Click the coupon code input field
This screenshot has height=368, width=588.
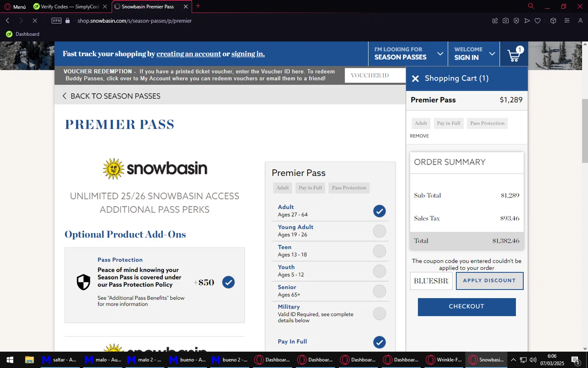click(431, 281)
